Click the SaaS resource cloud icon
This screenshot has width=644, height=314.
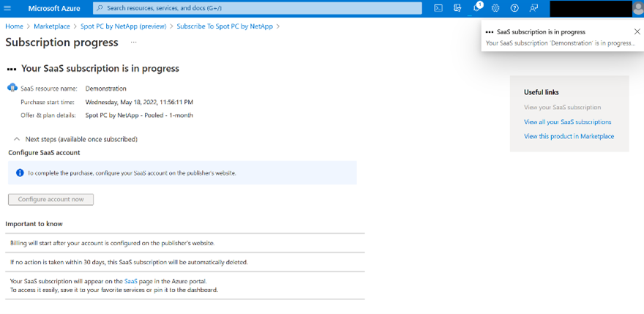point(12,88)
